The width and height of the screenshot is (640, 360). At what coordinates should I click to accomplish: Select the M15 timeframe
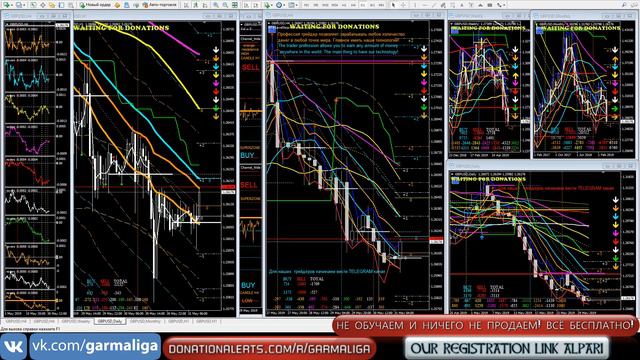point(324,5)
